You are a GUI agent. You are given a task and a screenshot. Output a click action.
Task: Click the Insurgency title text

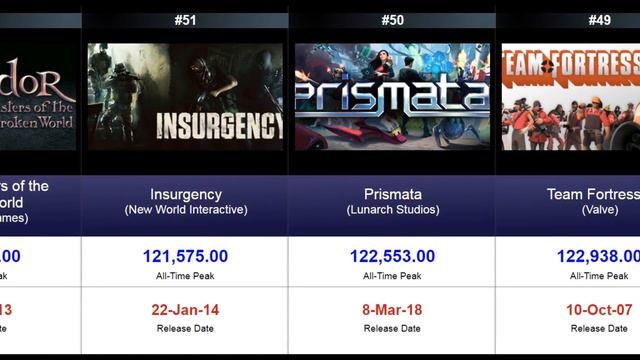(x=186, y=194)
